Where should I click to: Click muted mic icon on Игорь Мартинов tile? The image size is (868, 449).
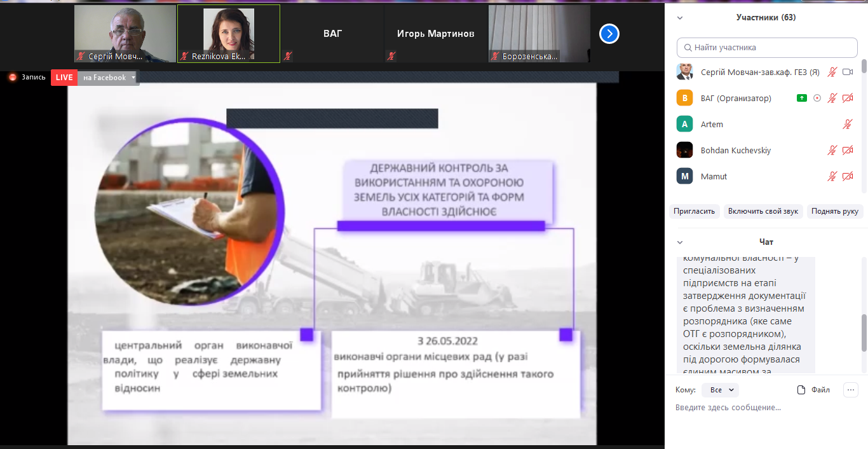391,57
